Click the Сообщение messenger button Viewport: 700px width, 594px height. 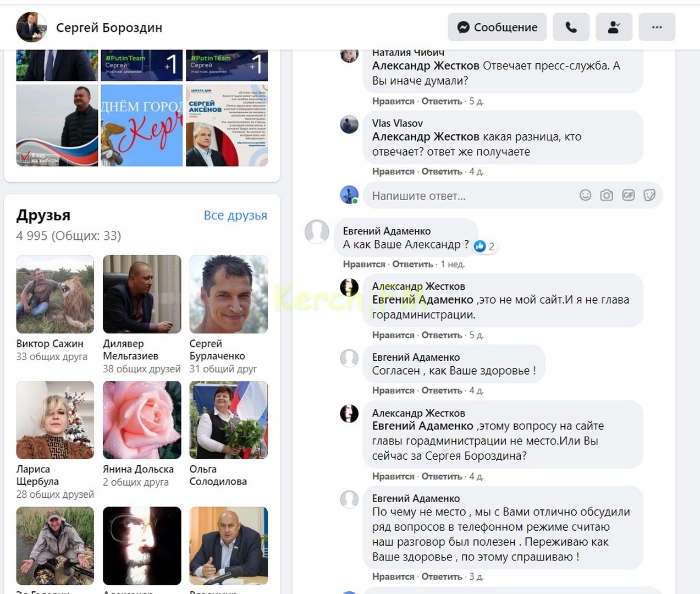(497, 27)
